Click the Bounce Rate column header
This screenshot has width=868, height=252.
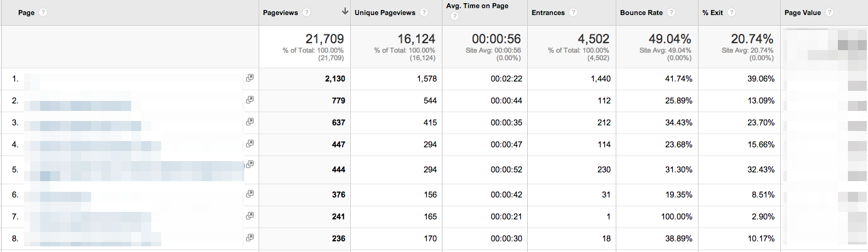click(642, 13)
